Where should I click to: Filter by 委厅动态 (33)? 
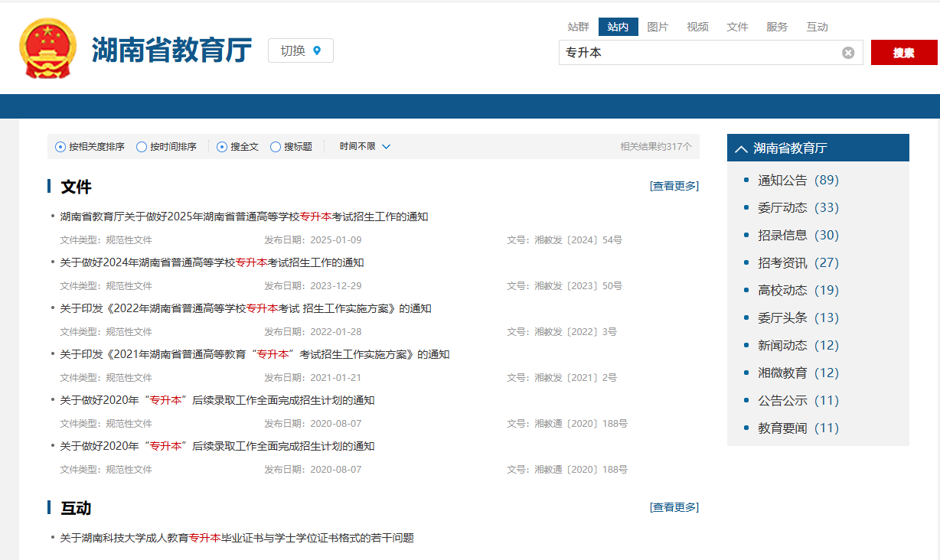(x=798, y=208)
